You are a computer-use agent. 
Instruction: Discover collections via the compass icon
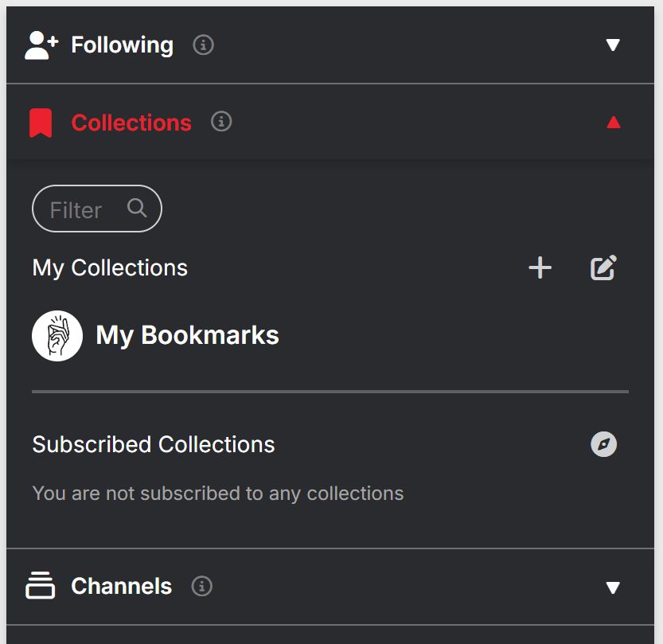[x=604, y=444]
